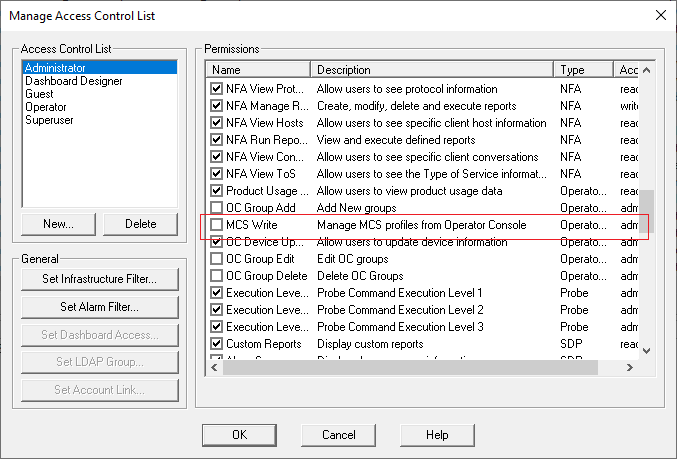This screenshot has width=677, height=459.
Task: Select the Guest access control entry
Action: point(42,94)
